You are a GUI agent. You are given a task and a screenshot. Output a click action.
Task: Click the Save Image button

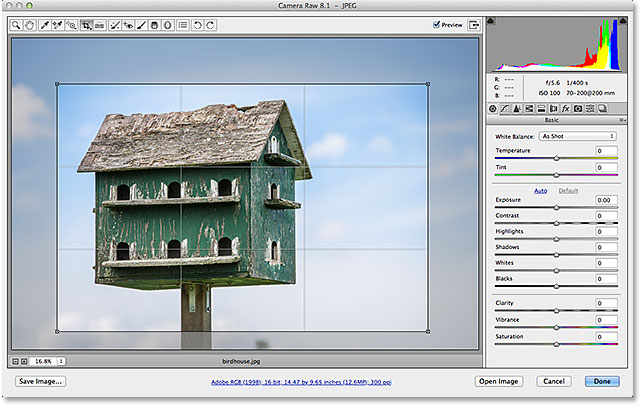point(40,381)
